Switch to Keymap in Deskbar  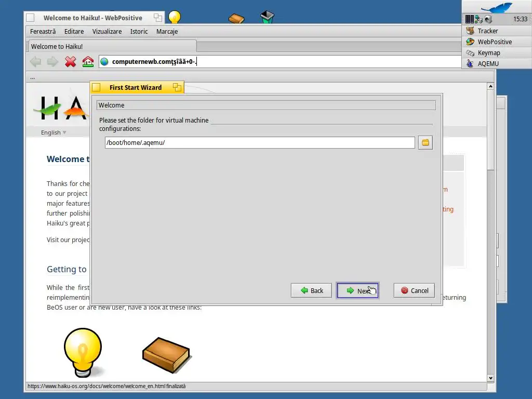coord(496,52)
